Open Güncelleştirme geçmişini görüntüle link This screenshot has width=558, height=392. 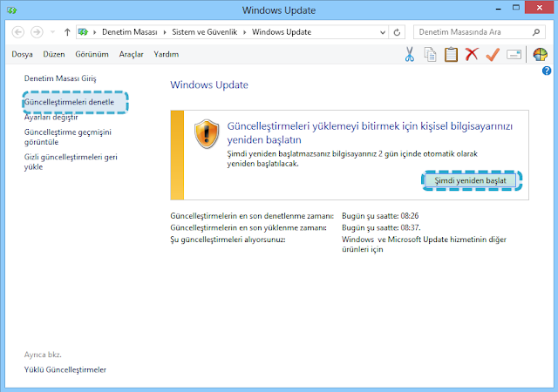pyautogui.click(x=68, y=137)
